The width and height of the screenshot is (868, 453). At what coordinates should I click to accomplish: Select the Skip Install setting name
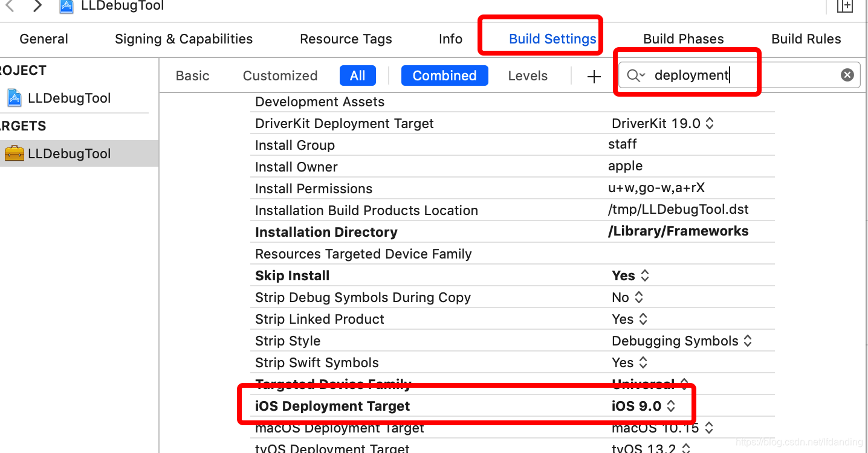pyautogui.click(x=292, y=275)
